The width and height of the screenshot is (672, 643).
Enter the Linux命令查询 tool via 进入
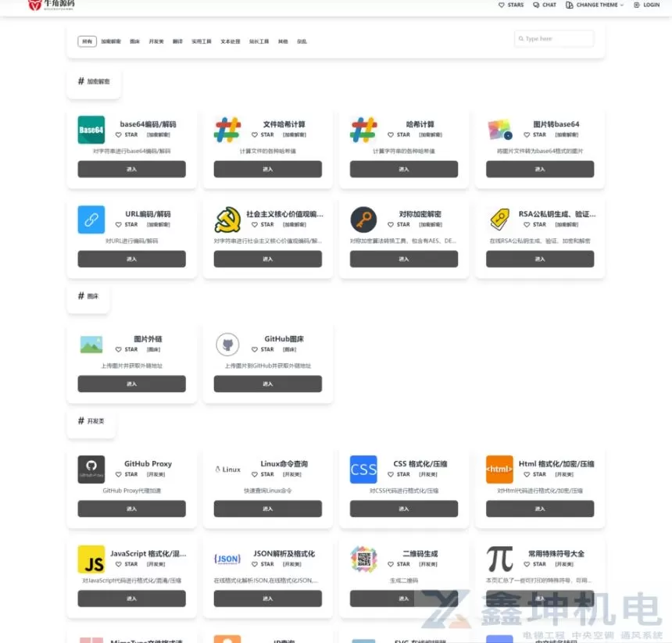click(268, 509)
